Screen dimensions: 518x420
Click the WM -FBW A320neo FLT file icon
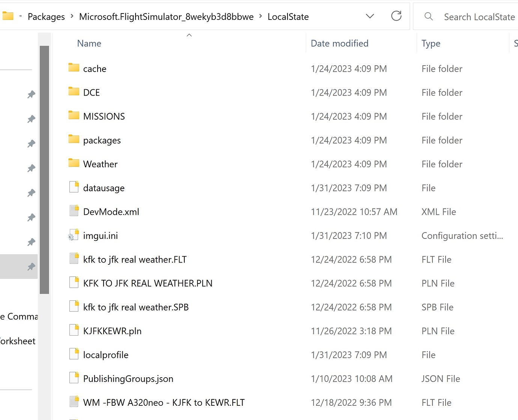coord(74,402)
